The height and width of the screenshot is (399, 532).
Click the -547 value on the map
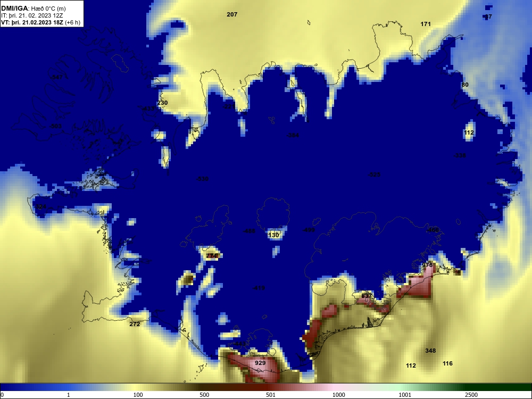(56, 77)
